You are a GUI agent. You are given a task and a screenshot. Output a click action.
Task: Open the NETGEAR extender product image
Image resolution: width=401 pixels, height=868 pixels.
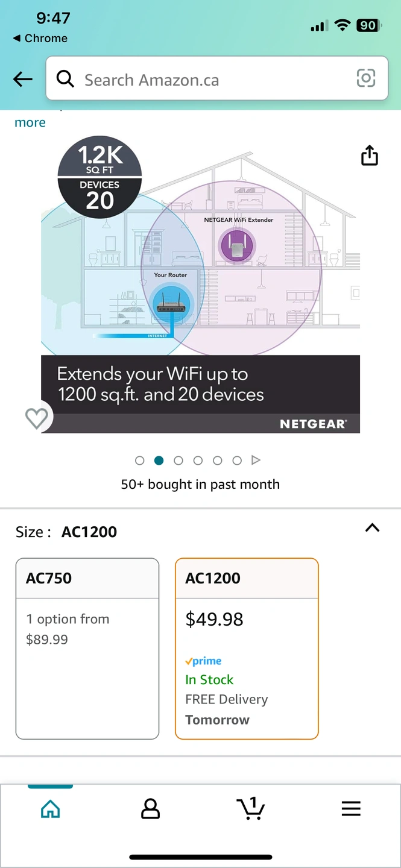point(200,283)
